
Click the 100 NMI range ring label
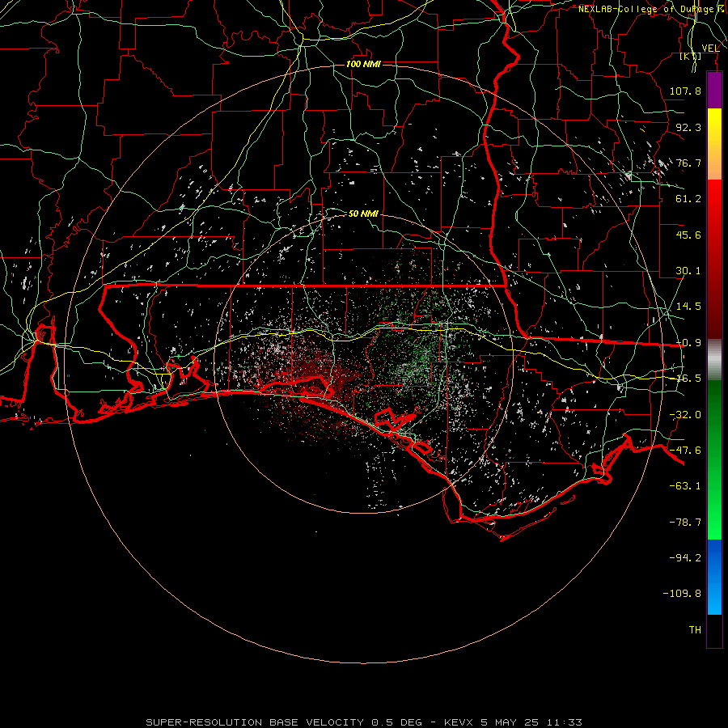pyautogui.click(x=363, y=64)
